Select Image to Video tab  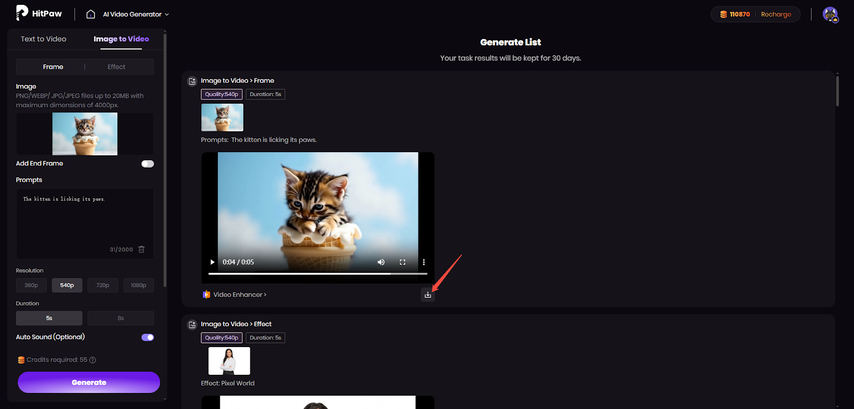[121, 39]
